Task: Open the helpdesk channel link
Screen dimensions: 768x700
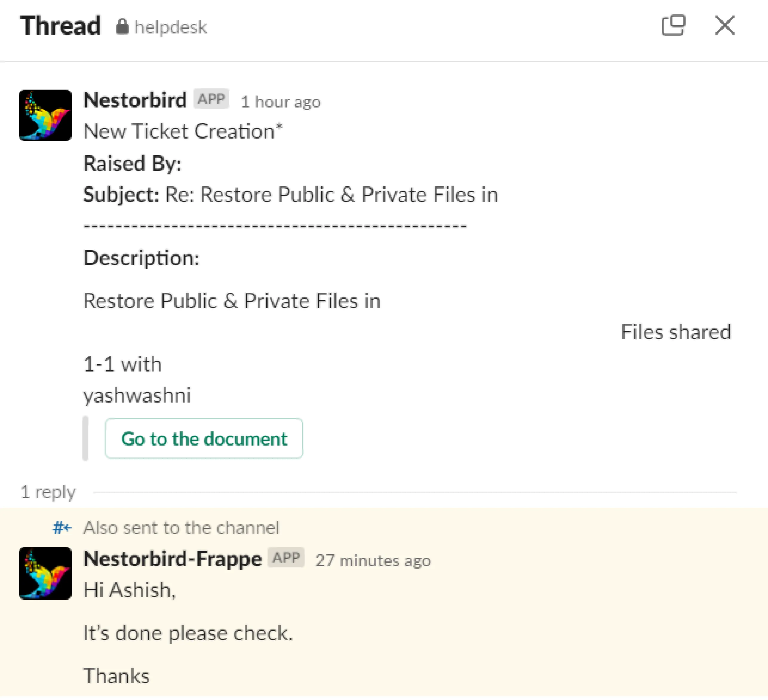Action: click(170, 27)
